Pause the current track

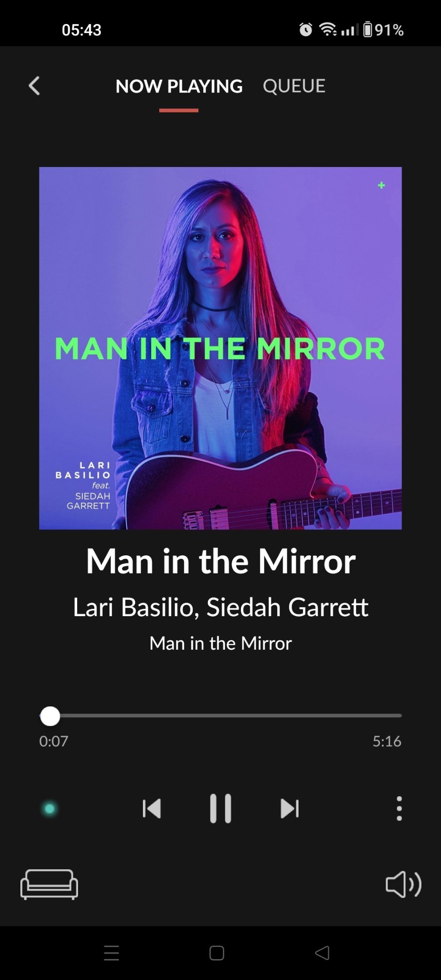(x=220, y=808)
